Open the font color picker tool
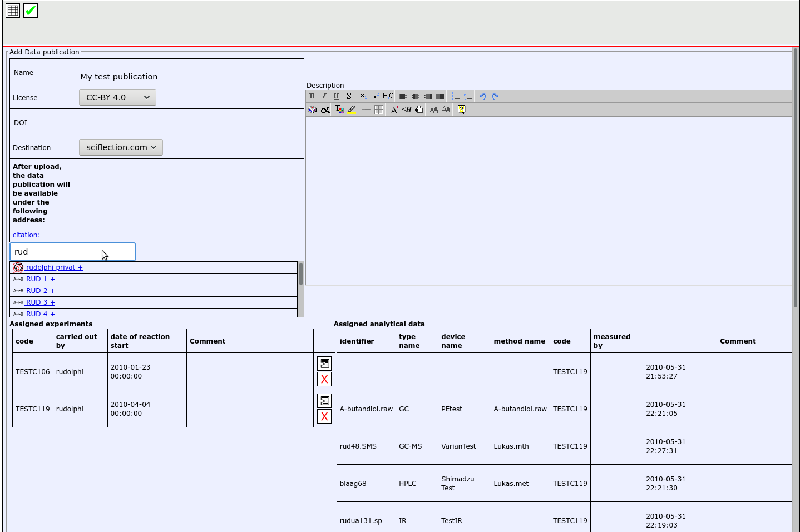The height and width of the screenshot is (532, 800). click(x=339, y=110)
